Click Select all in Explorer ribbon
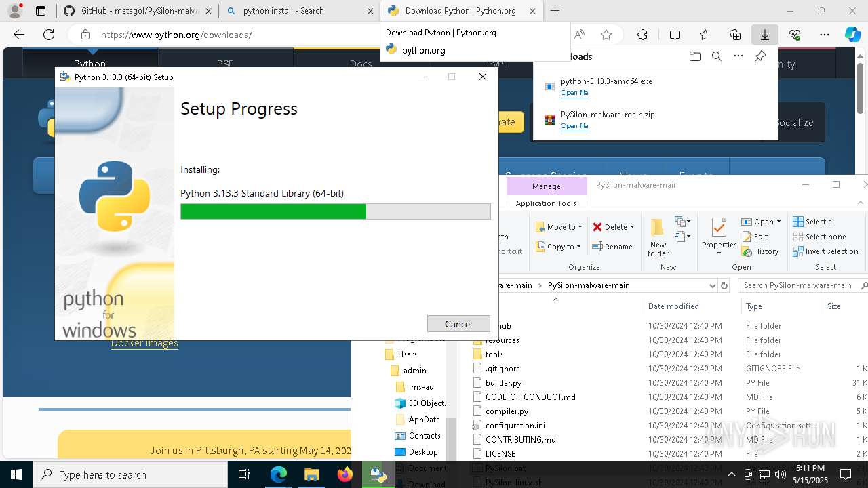The height and width of the screenshot is (488, 868). pos(814,222)
